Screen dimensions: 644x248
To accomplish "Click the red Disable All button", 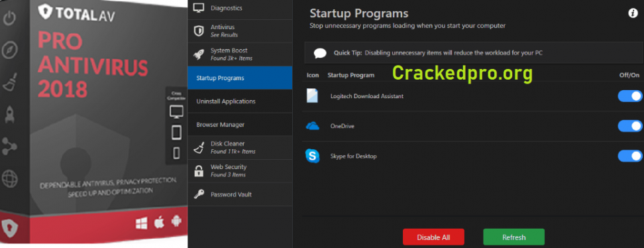I will pos(433,237).
